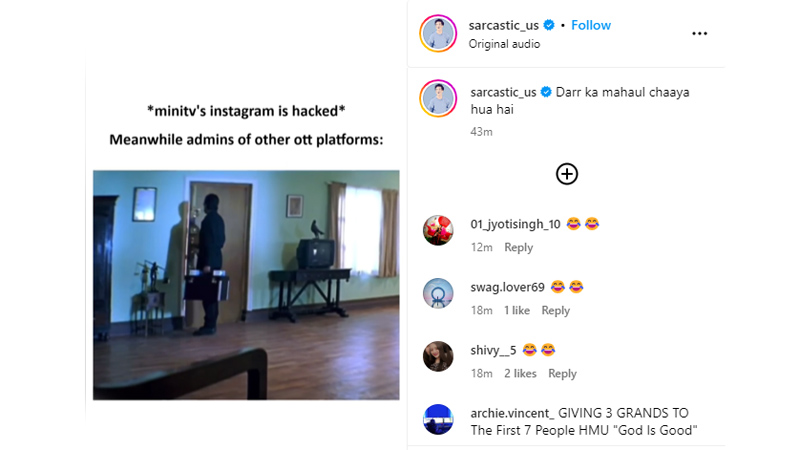800x450 pixels.
Task: Follow the sarcastic_us account
Action: tap(591, 25)
